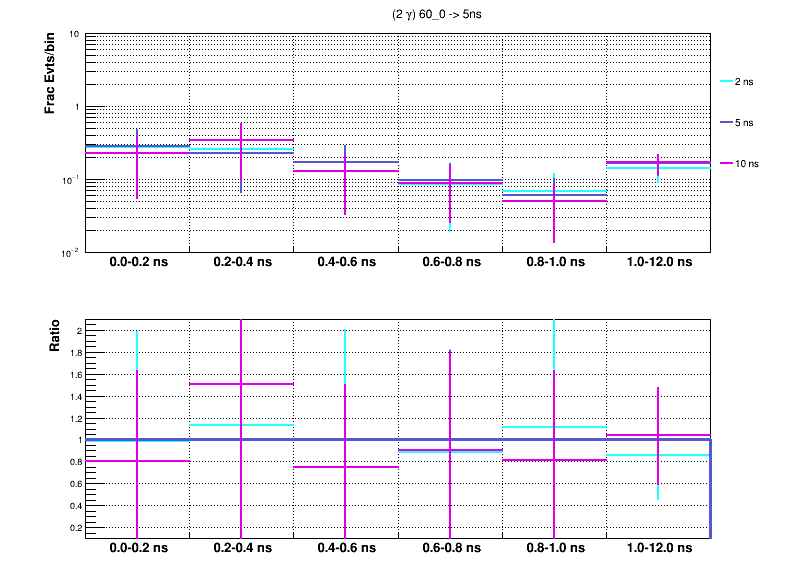Select magenta ratio bar in 0.4-0.6 ns bin

[320, 467]
